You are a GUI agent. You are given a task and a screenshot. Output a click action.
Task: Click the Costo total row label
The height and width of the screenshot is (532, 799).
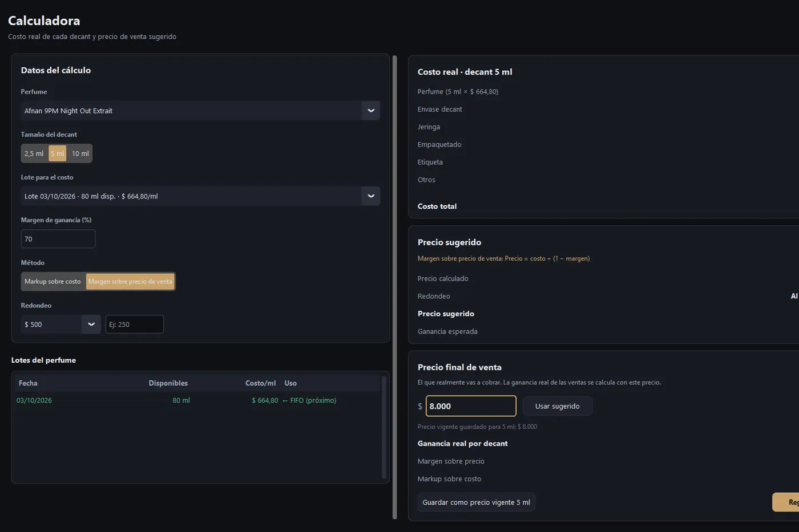tap(437, 206)
